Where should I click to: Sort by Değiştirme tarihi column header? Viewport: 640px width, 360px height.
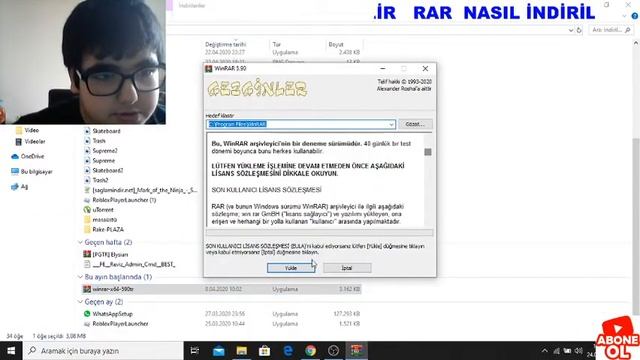[x=225, y=44]
